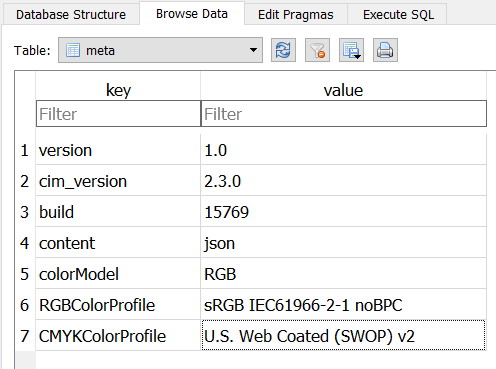
Task: Sort by the value column header
Action: (343, 90)
